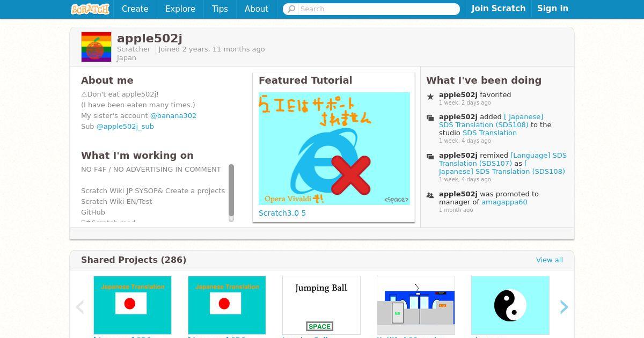
Task: Click the search magnifier icon
Action: 291,9
